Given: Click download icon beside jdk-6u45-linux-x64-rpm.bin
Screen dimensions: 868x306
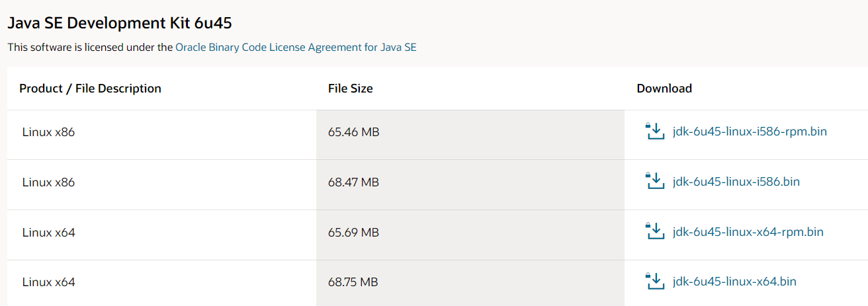Looking at the screenshot, I should pos(654,231).
